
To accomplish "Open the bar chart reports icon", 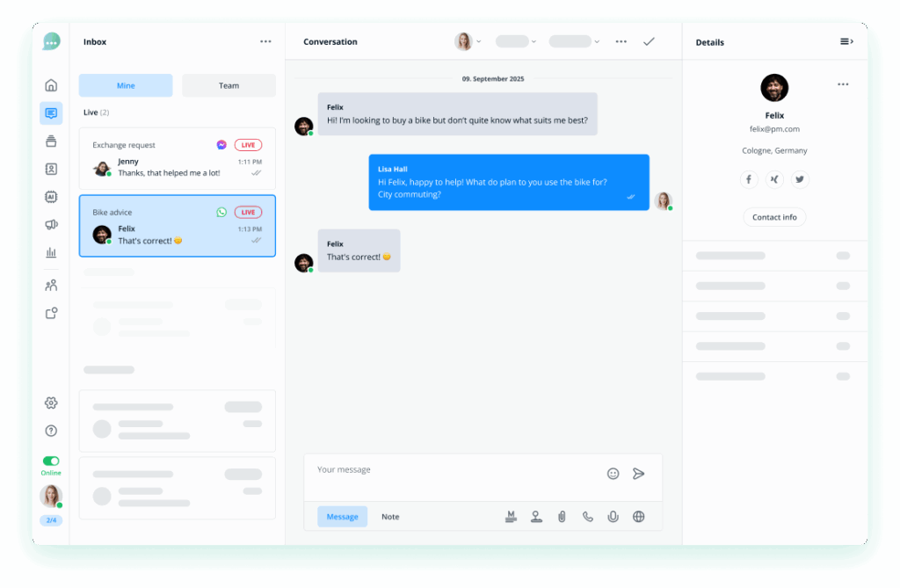I will coord(51,252).
